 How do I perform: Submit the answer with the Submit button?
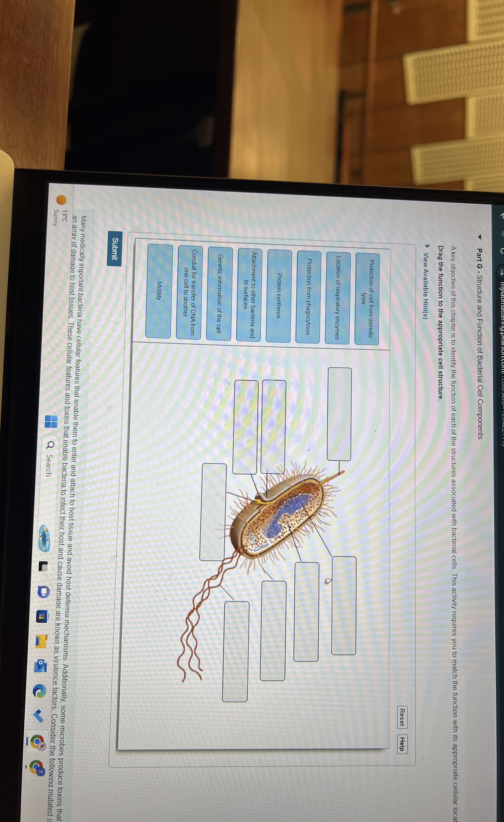click(115, 249)
